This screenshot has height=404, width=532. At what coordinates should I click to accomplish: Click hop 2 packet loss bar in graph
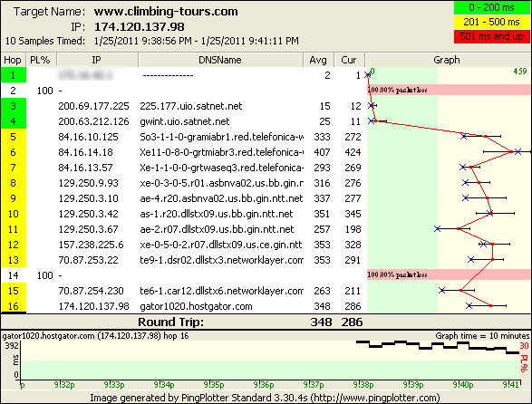click(449, 90)
